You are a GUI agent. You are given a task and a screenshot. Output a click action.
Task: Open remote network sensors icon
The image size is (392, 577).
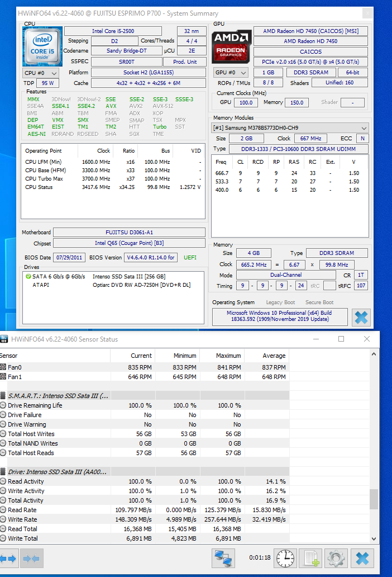(223, 558)
